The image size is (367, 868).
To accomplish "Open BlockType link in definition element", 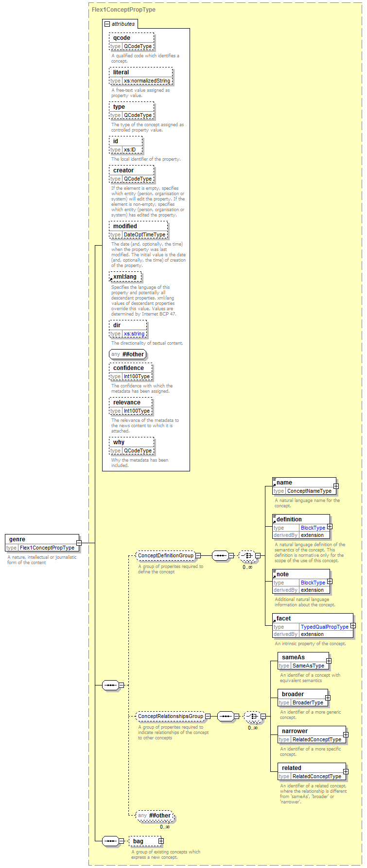I will tap(313, 528).
